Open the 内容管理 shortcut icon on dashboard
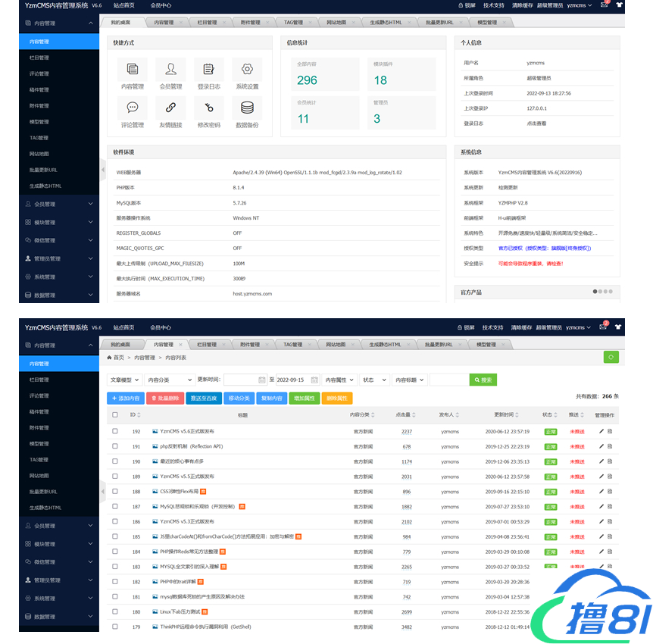The height and width of the screenshot is (644, 653). point(133,70)
